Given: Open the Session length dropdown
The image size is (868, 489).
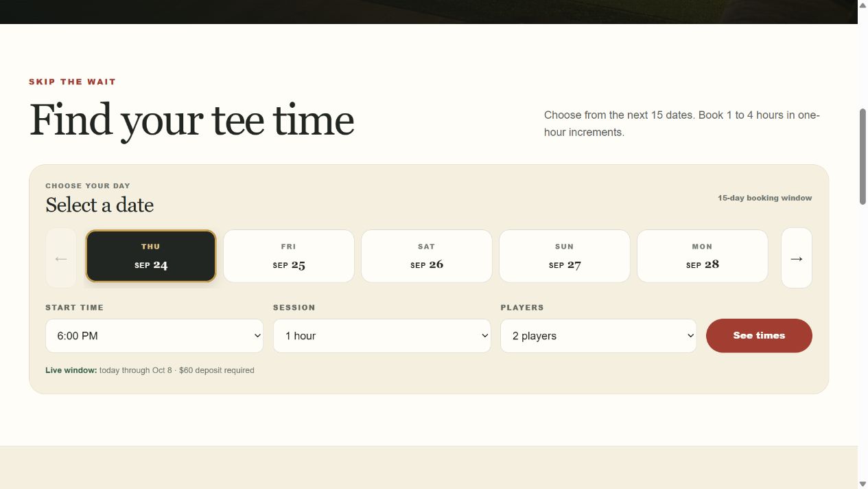Looking at the screenshot, I should (x=382, y=336).
